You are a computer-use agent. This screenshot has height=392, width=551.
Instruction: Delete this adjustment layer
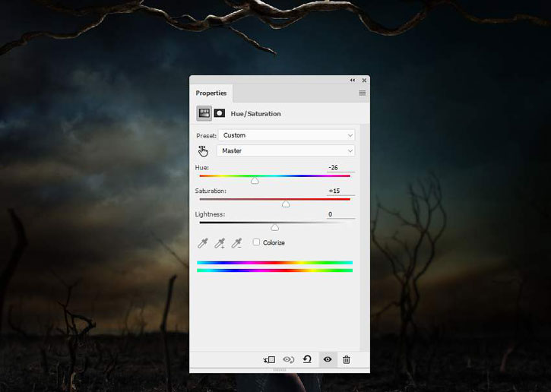pyautogui.click(x=347, y=359)
